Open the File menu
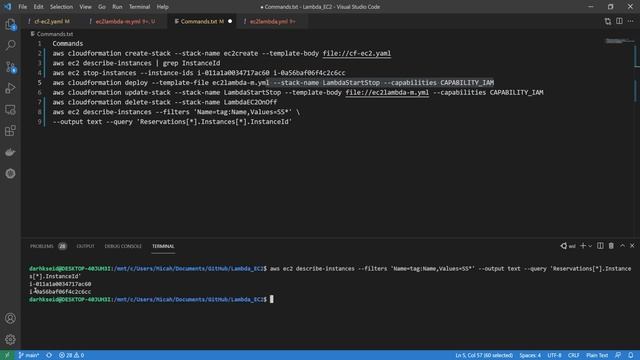Image resolution: width=640 pixels, height=360 pixels. (x=22, y=7)
